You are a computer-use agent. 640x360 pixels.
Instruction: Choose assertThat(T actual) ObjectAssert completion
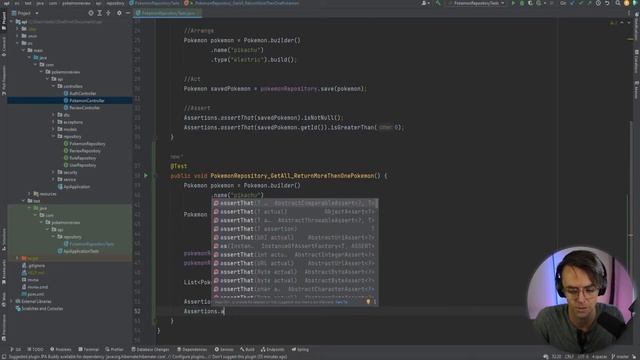295,211
